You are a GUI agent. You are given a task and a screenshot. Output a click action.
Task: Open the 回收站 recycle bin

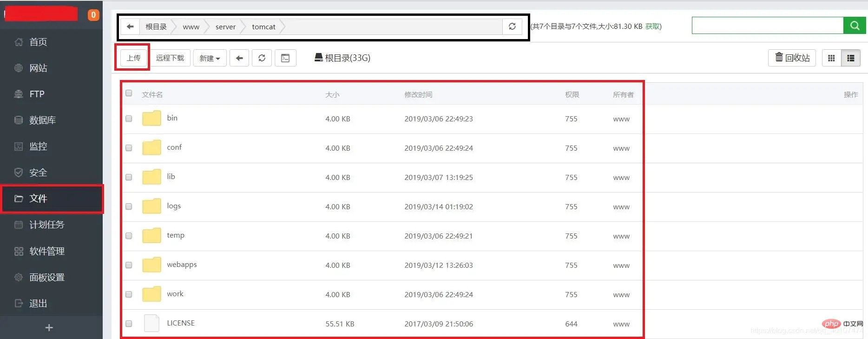pos(792,58)
